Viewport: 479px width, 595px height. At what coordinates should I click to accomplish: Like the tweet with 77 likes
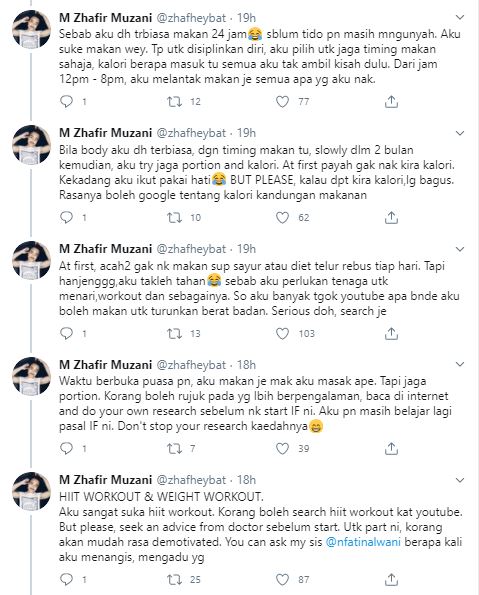tap(282, 101)
